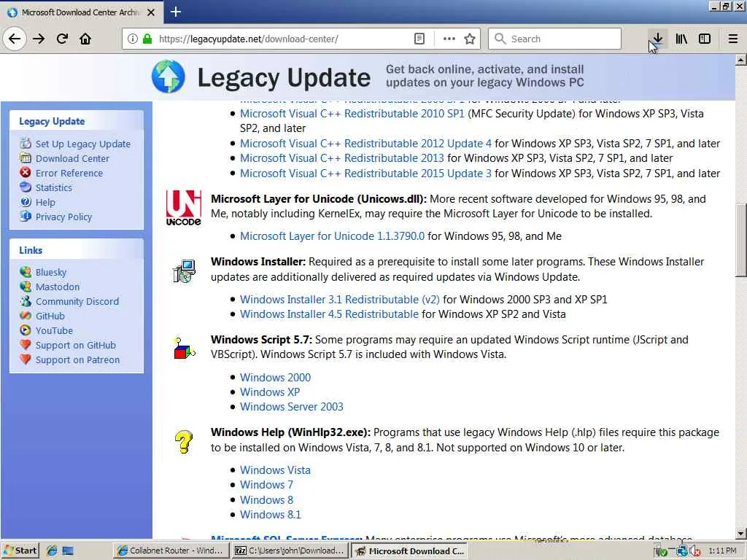Click the page scrollbar up arrow
Viewport: 747px width, 560px height.
coord(741,60)
